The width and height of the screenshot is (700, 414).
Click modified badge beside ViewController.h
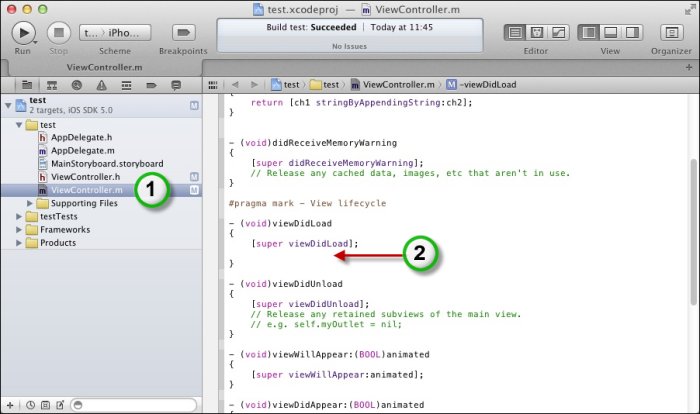(x=194, y=177)
